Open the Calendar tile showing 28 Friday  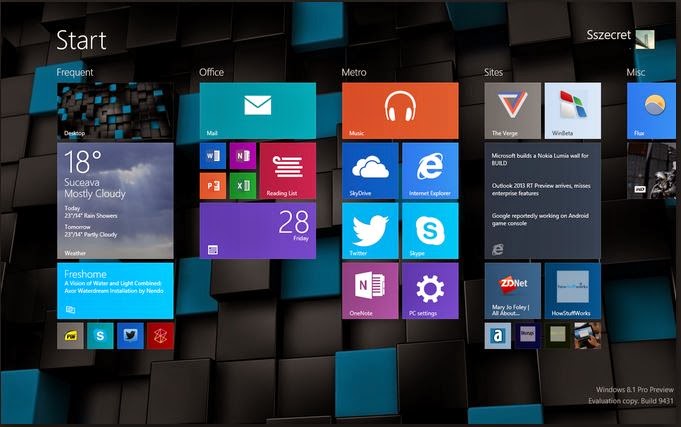[258, 231]
